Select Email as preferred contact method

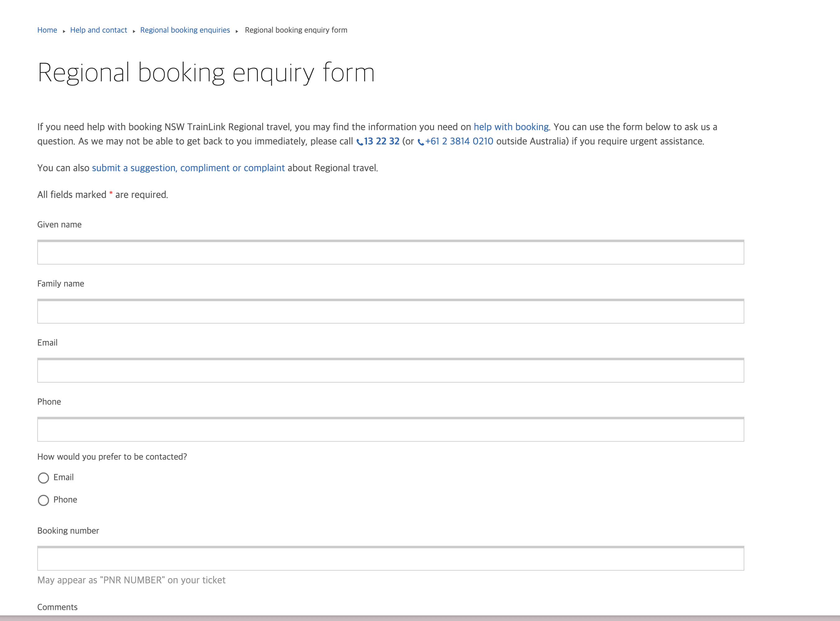(43, 478)
